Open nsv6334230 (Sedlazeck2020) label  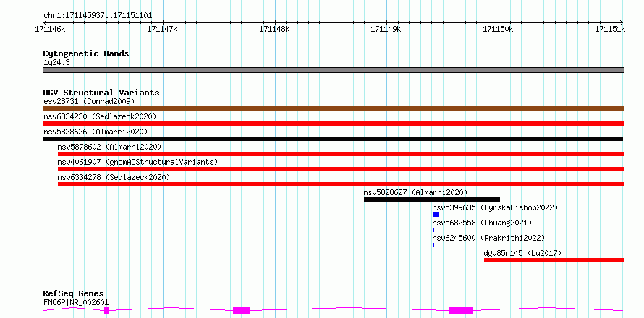100,116
